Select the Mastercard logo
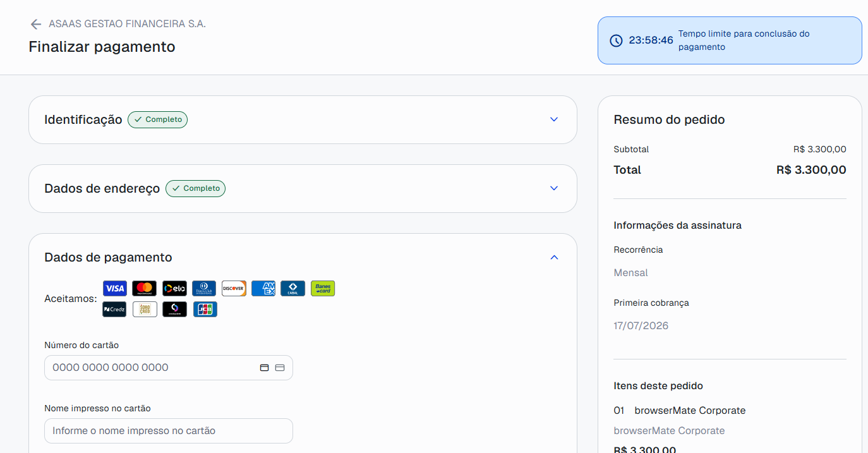This screenshot has height=453, width=868. (145, 289)
